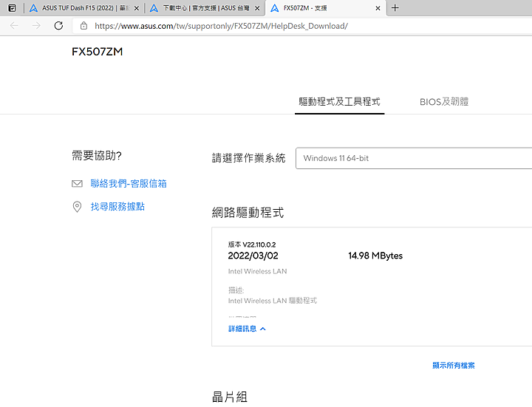532x407 pixels.
Task: Go back to previous page
Action: click(14, 26)
